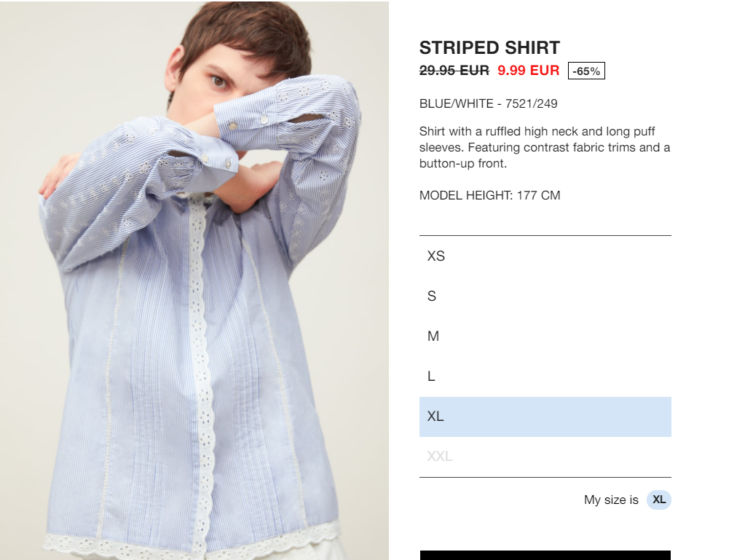Click the unavailable XXL size
Viewport: 745px width, 560px height.
click(545, 457)
